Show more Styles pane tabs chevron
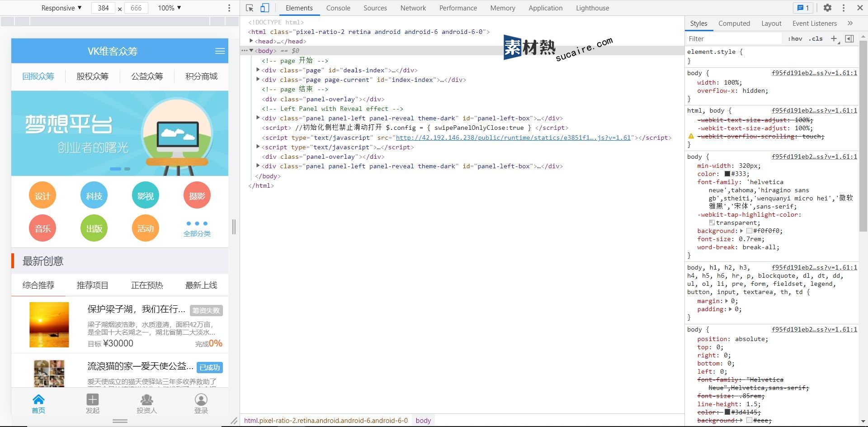868x427 pixels. click(850, 23)
